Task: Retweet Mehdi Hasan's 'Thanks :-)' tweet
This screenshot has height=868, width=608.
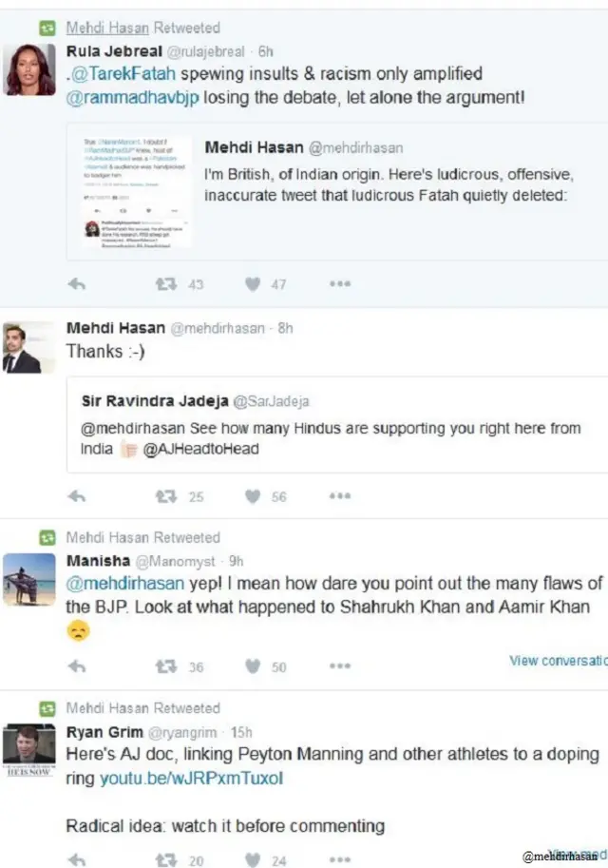Action: [165, 495]
